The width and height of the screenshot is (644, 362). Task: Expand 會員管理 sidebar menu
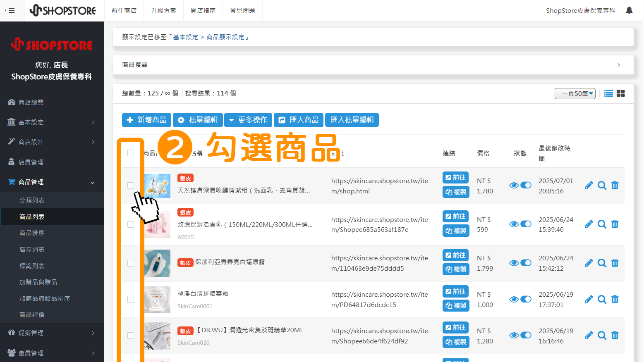click(x=52, y=353)
